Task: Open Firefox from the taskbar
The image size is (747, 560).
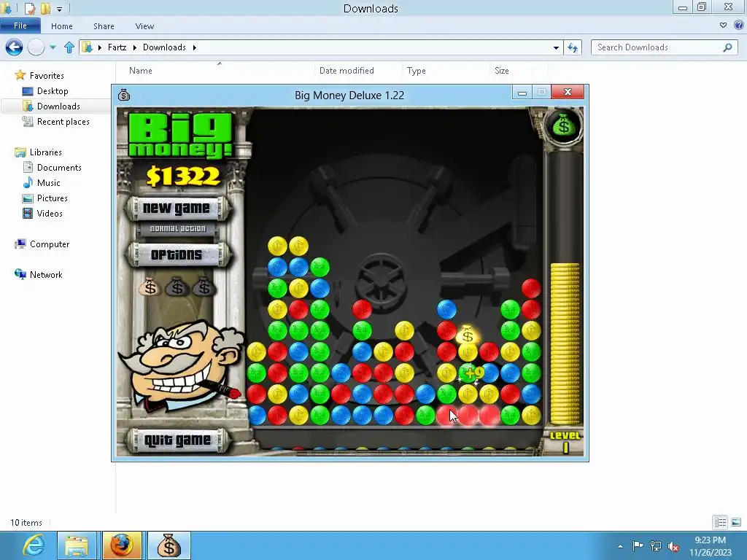Action: [x=122, y=545]
